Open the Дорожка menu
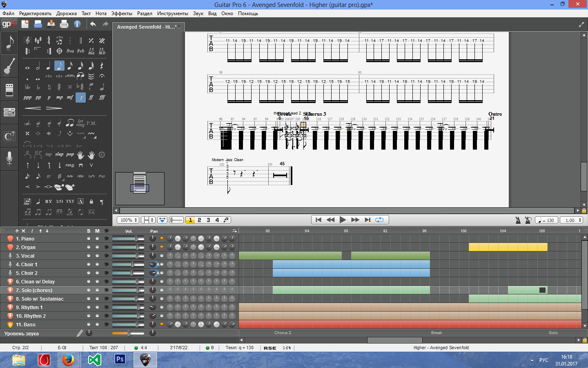588x368 pixels. (x=67, y=13)
